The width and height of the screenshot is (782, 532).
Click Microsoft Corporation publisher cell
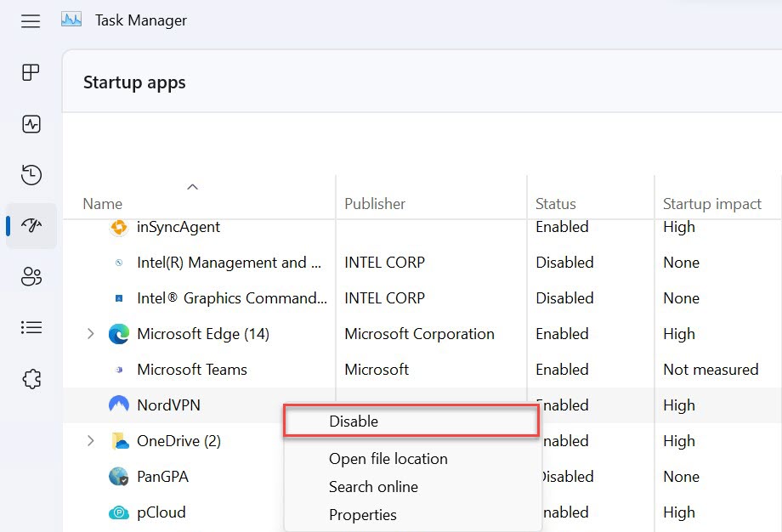tap(419, 334)
